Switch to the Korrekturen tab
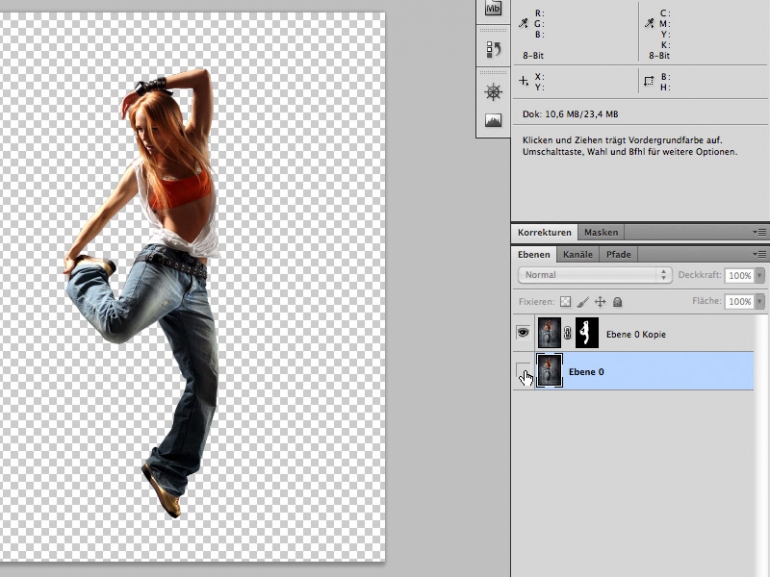The height and width of the screenshot is (577, 770). click(544, 232)
